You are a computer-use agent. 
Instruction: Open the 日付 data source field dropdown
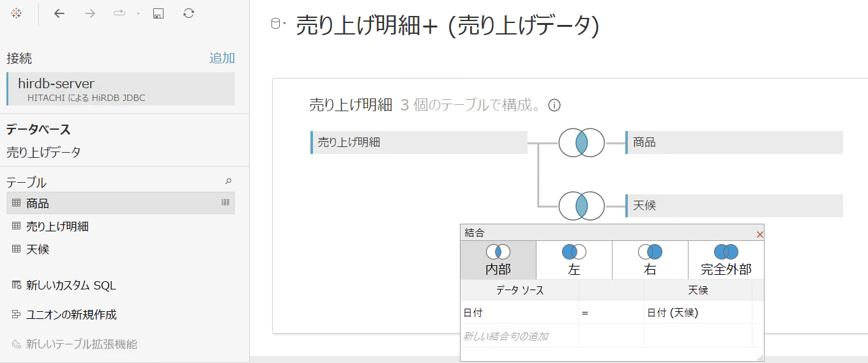pos(520,313)
